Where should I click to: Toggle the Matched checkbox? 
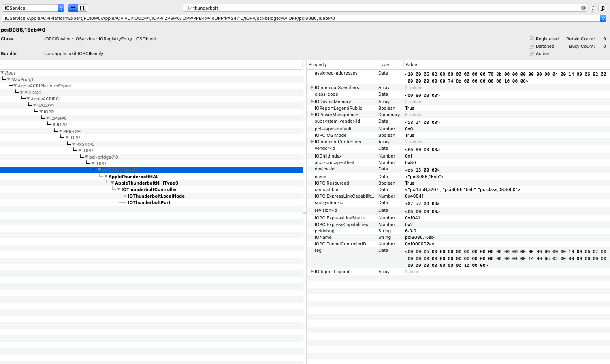(531, 46)
